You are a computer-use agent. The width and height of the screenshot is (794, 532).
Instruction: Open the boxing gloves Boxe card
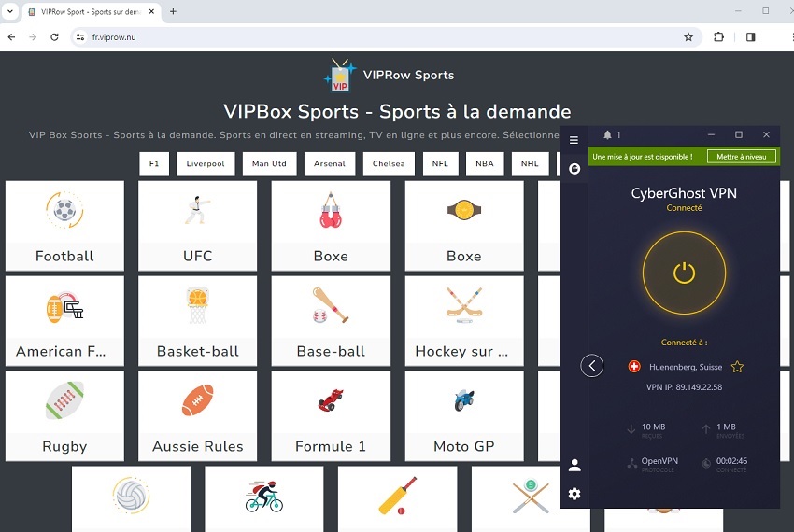(331, 226)
